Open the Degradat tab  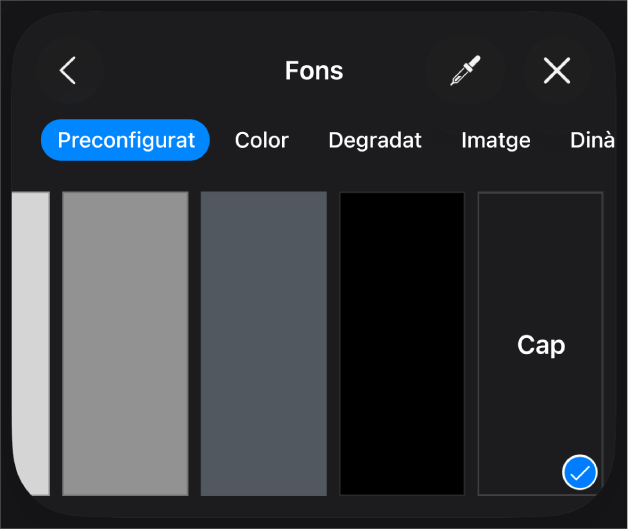coord(375,141)
